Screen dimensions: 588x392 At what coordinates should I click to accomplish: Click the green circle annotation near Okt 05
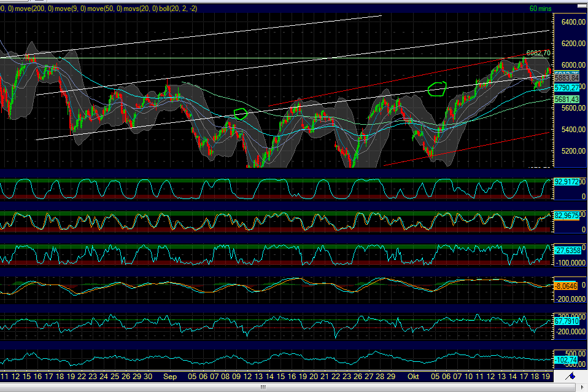(x=437, y=89)
